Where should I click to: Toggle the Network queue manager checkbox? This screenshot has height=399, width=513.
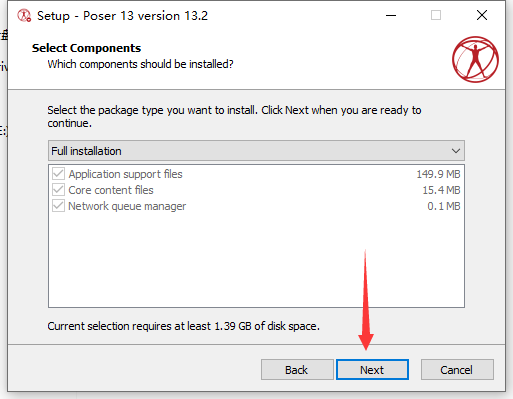point(58,206)
